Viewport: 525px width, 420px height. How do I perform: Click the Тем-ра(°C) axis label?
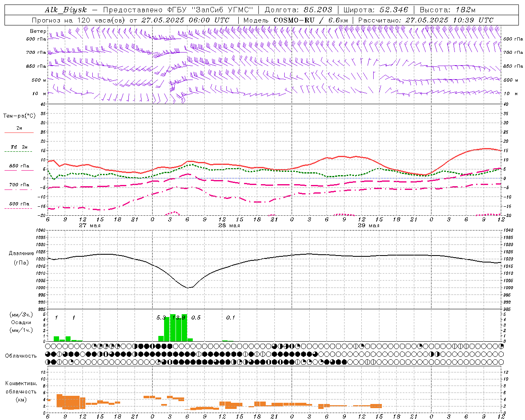19,116
